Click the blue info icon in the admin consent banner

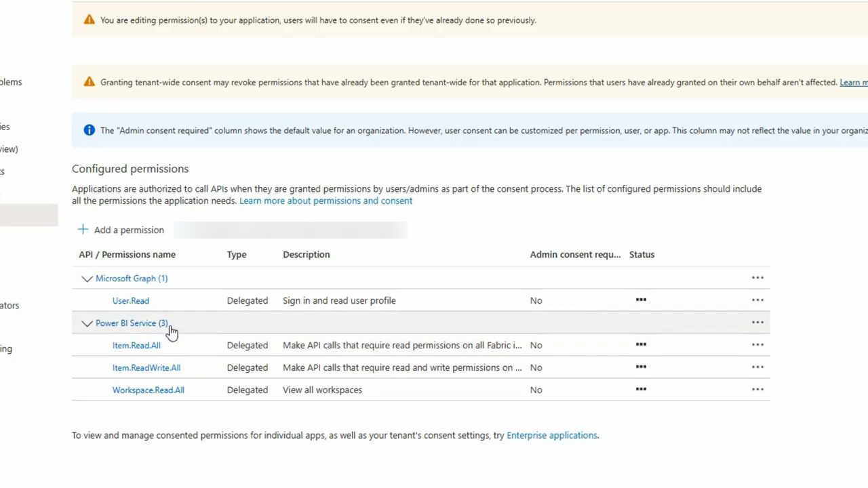(x=89, y=130)
